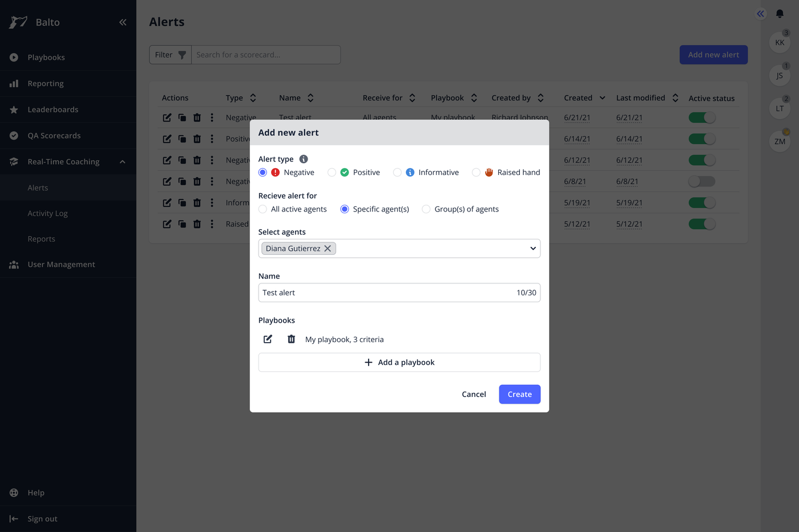Remove Diana Gutierrez from selected agents
799x532 pixels.
pos(328,248)
